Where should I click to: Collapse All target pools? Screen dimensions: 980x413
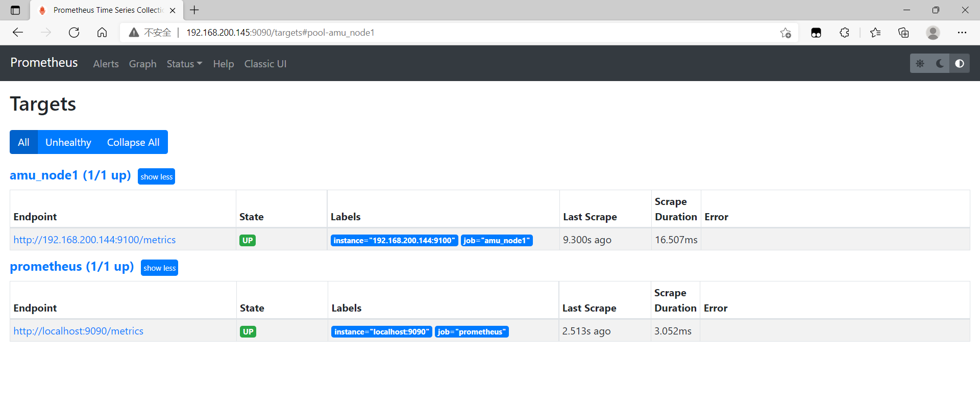pos(133,142)
